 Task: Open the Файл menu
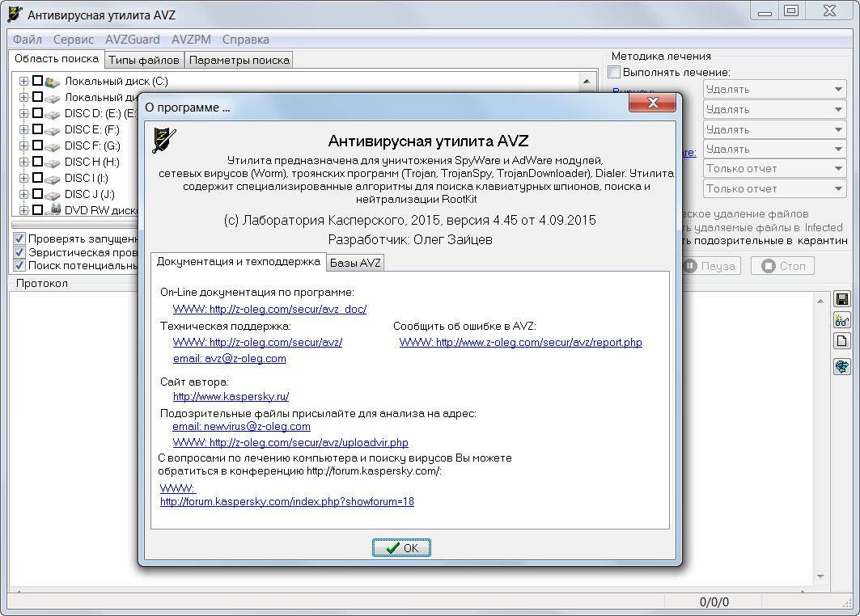[28, 40]
